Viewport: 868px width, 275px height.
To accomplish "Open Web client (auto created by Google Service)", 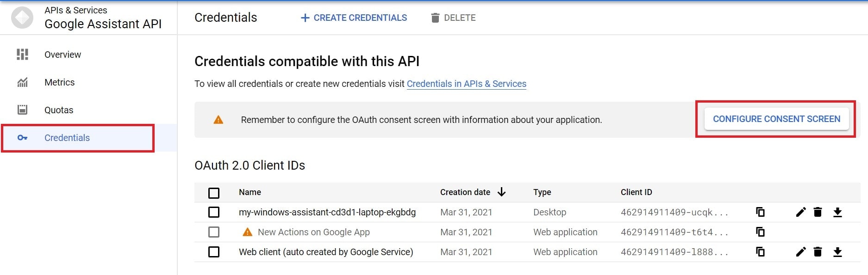I will coord(326,252).
